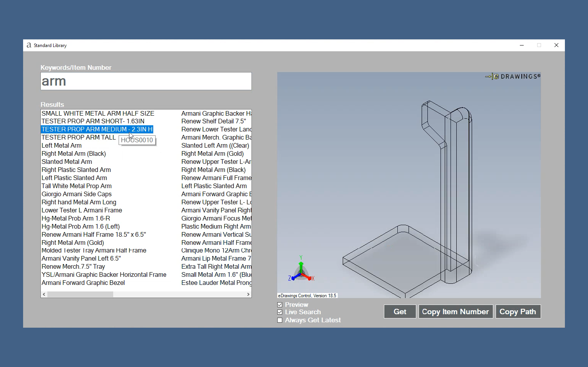Click the Get button
Screen dimensions: 588x367
[x=400, y=311]
